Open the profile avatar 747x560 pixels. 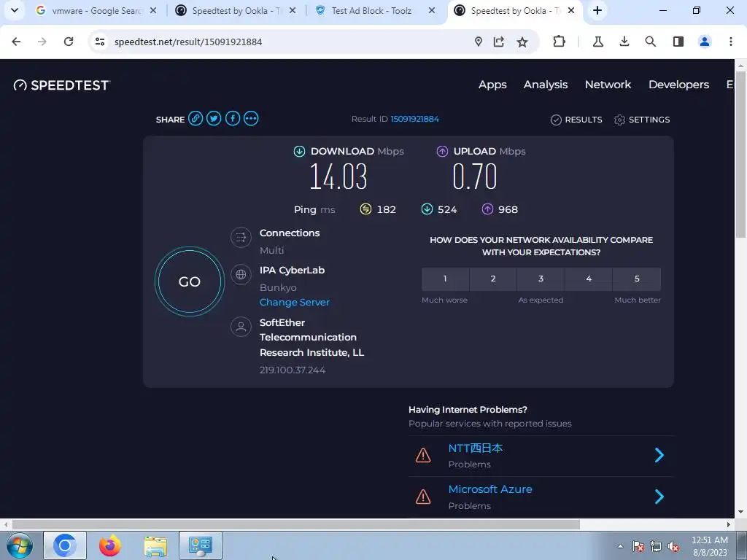[x=705, y=42]
